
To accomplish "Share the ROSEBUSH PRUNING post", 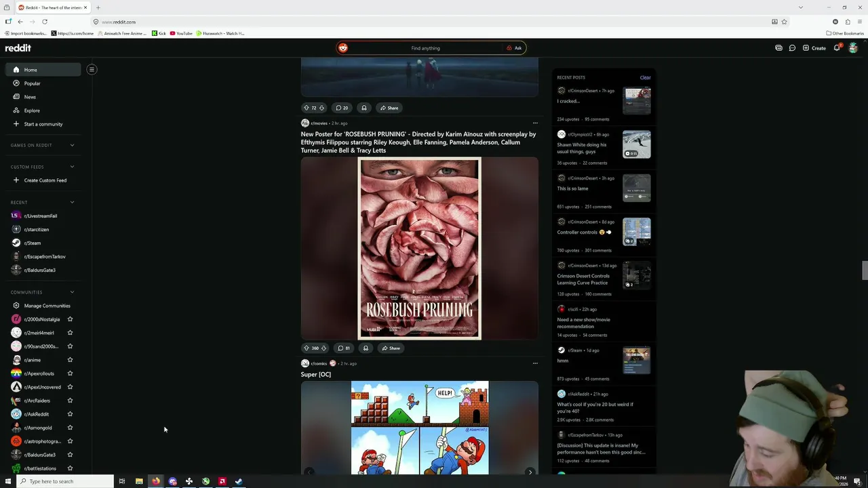I will [391, 348].
